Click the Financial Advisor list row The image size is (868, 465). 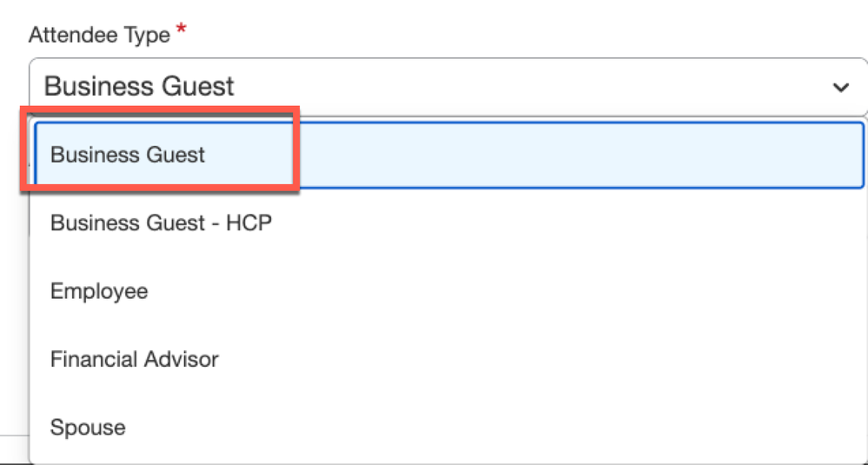[449, 360]
